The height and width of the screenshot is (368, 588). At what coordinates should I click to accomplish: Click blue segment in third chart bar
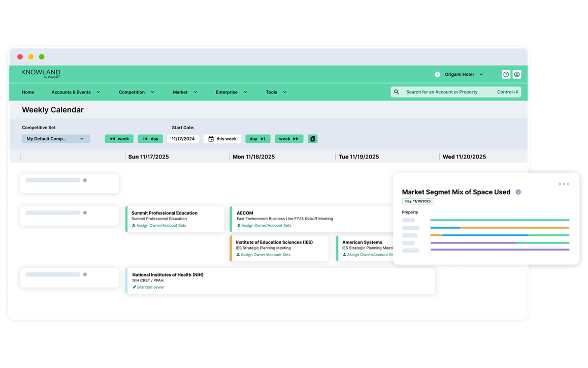pyautogui.click(x=485, y=235)
